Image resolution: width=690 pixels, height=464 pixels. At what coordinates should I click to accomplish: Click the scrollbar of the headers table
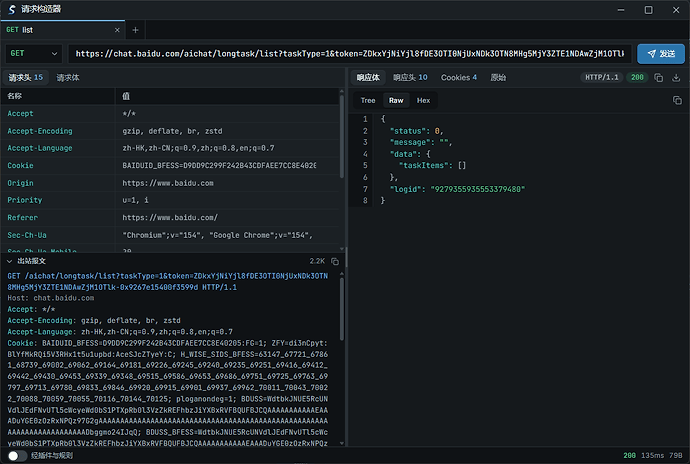pos(342,134)
